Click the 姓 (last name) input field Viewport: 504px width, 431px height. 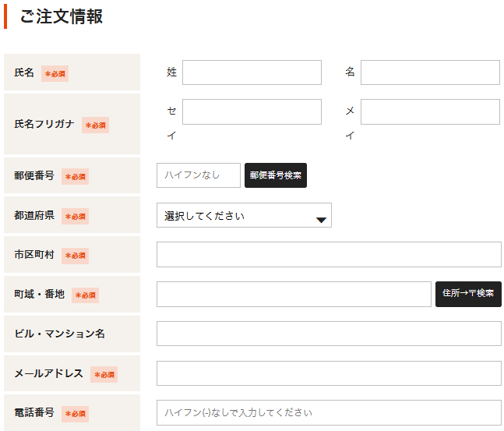tap(252, 72)
